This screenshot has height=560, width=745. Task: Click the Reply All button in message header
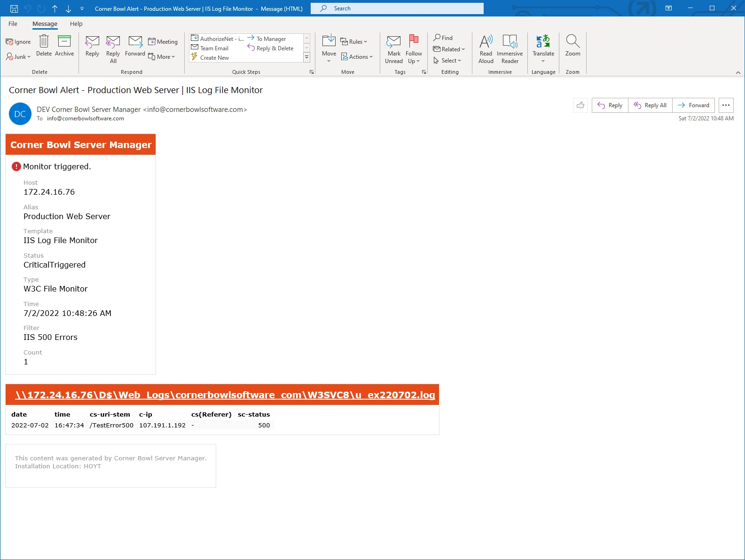tap(650, 105)
